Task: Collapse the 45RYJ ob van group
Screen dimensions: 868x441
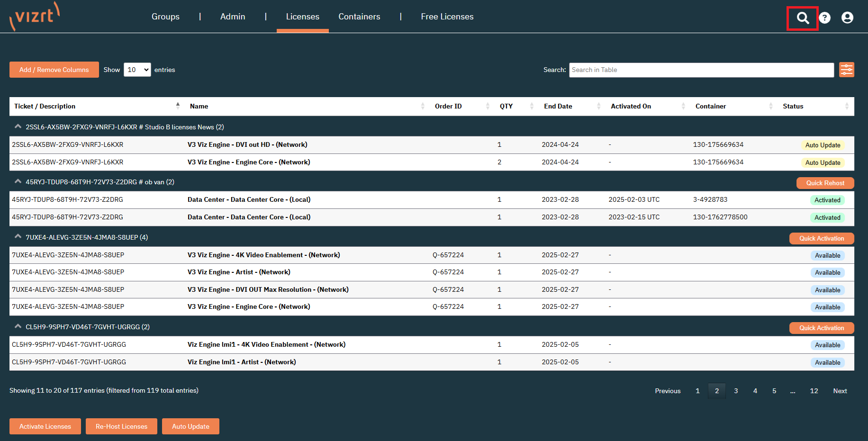Action: (x=18, y=181)
